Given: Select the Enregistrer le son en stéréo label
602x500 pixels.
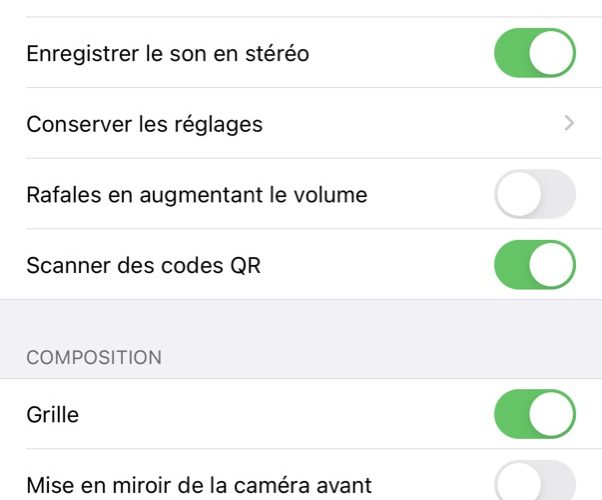Looking at the screenshot, I should pos(168,53).
